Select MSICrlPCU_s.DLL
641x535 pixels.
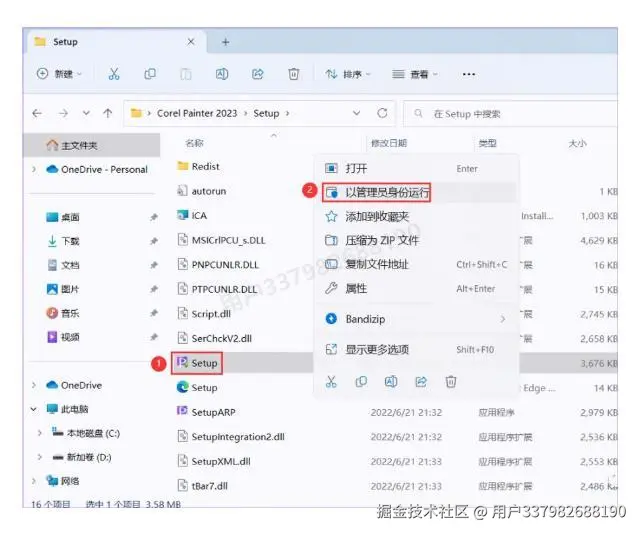coord(221,240)
